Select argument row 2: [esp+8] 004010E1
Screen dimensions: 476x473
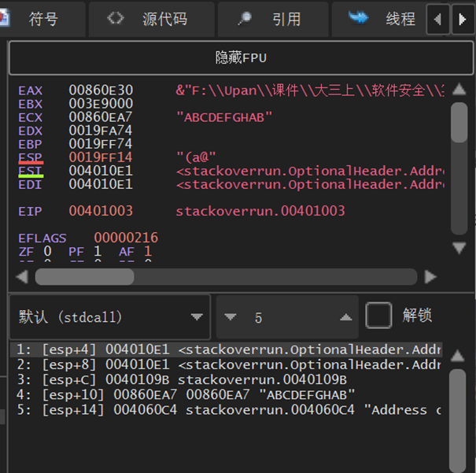(x=226, y=364)
